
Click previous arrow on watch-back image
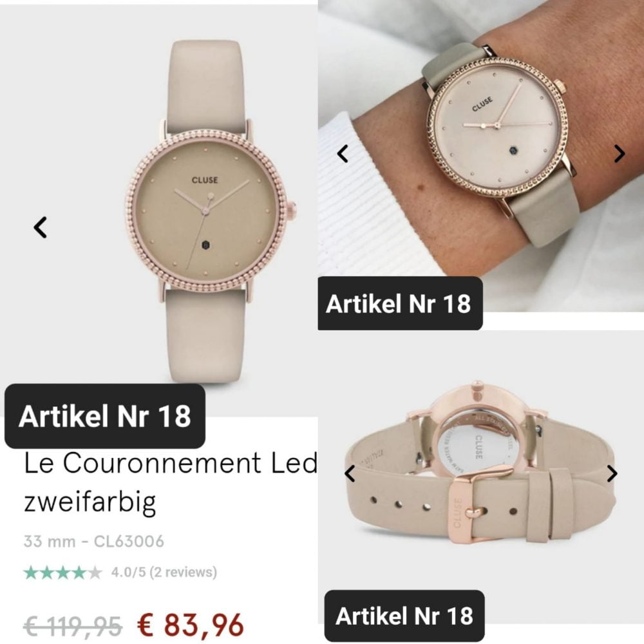[x=349, y=473]
